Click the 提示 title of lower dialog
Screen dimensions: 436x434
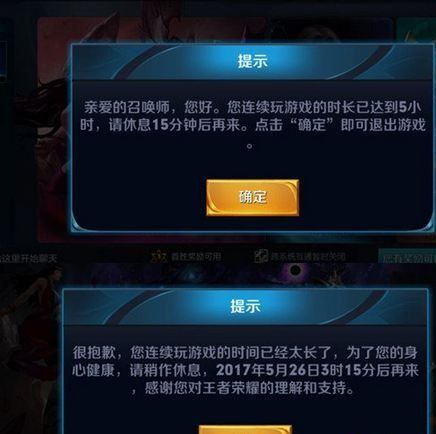click(245, 306)
